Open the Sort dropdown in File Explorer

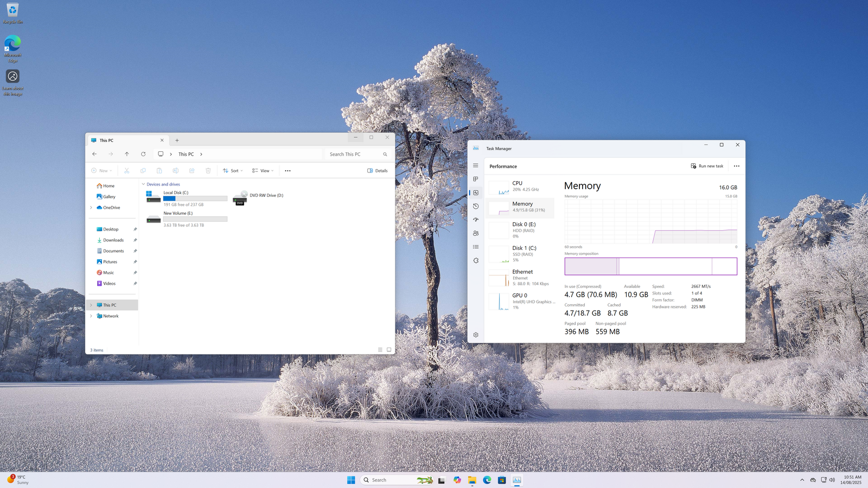point(233,171)
